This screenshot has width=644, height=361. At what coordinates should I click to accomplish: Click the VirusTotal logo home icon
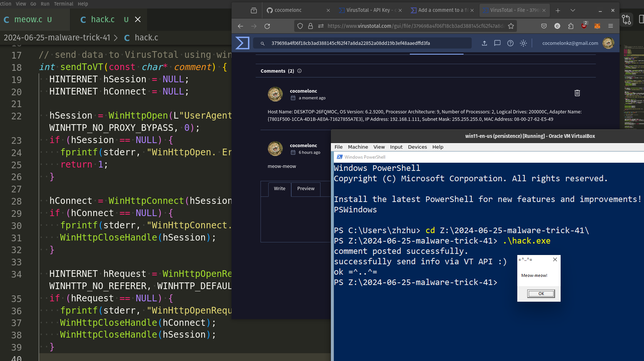(x=243, y=43)
